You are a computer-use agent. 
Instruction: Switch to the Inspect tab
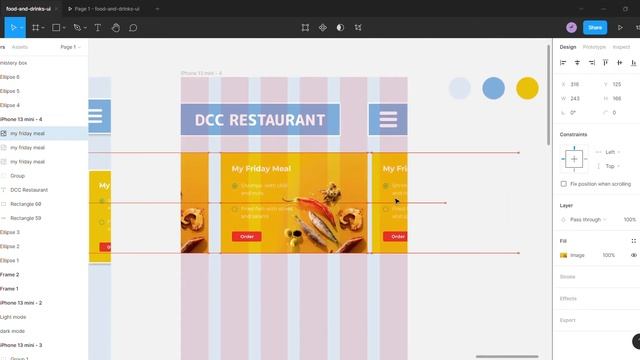tap(621, 47)
